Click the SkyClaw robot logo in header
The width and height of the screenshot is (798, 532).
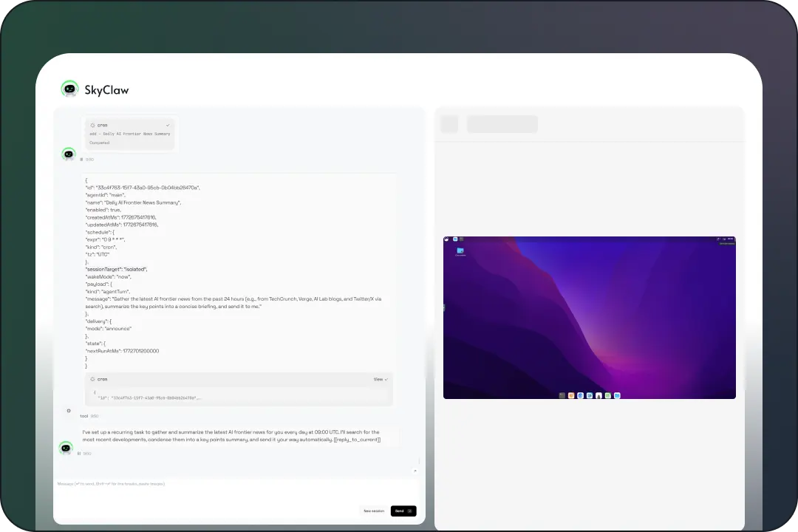pyautogui.click(x=69, y=89)
